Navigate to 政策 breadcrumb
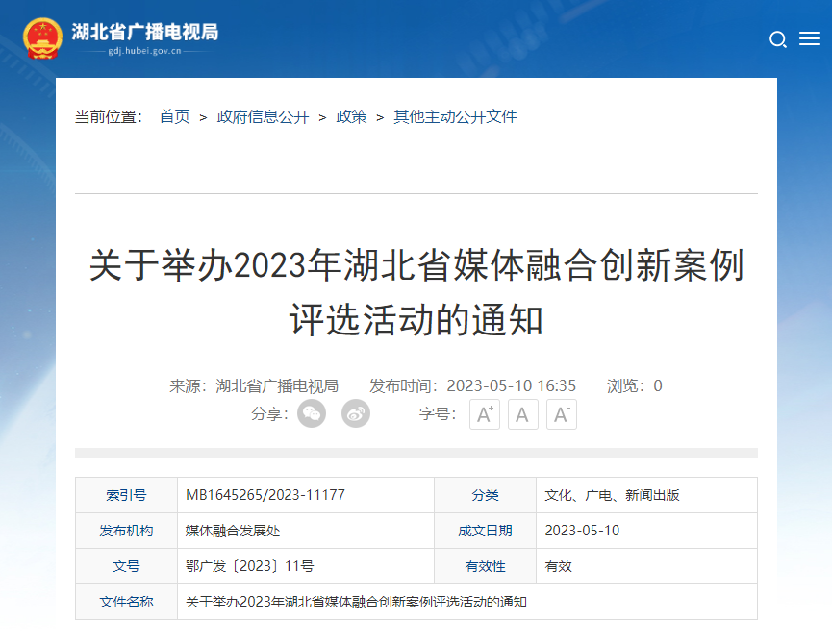The image size is (832, 644). (351, 116)
